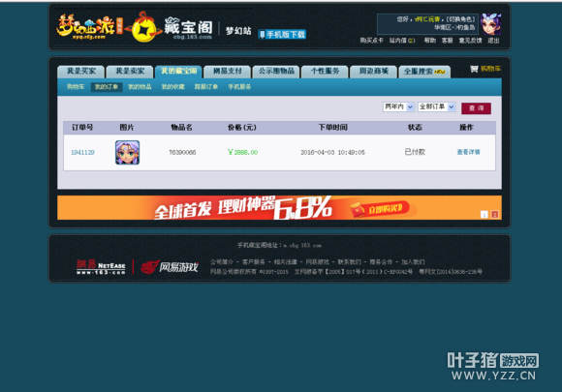Switch to the 网易支付 tab
The width and height of the screenshot is (562, 392).
coord(228,72)
